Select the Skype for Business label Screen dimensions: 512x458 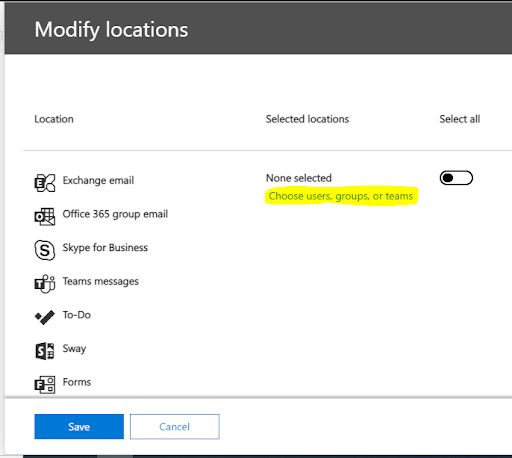tap(105, 248)
